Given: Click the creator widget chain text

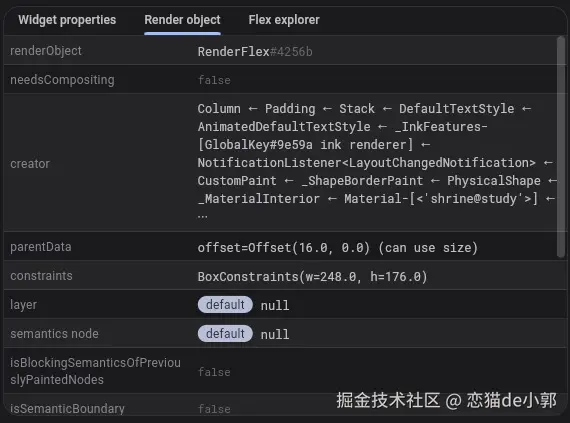Looking at the screenshot, I should point(376,154).
